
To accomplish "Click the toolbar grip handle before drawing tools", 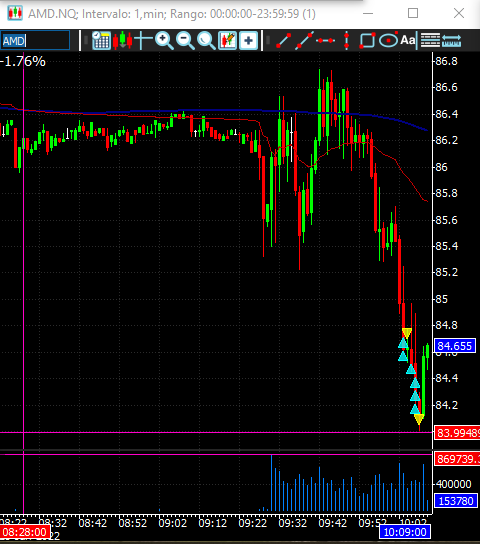I will [x=267, y=41].
